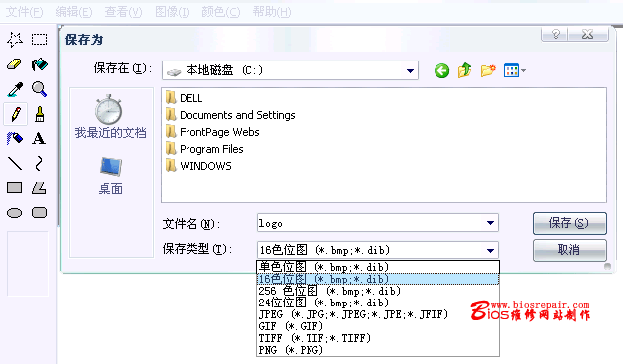Choose GIF format option
Viewport: 623px width, 364px height.
378,326
